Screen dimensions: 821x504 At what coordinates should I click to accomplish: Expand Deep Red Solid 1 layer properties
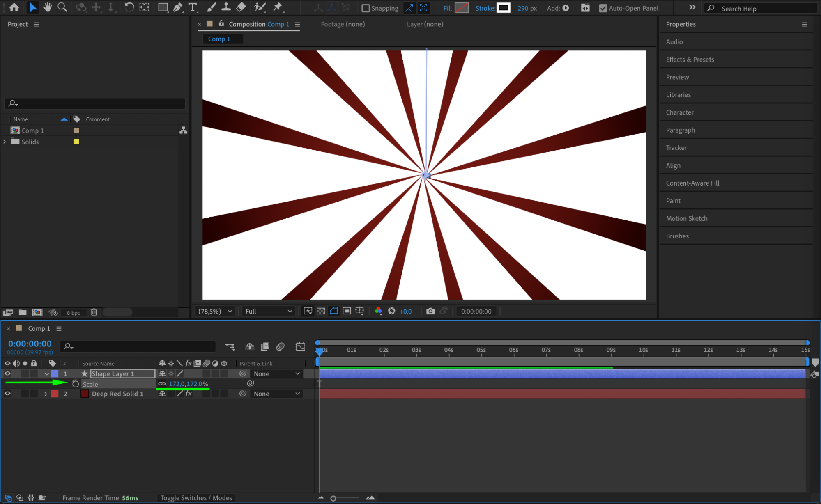(46, 394)
